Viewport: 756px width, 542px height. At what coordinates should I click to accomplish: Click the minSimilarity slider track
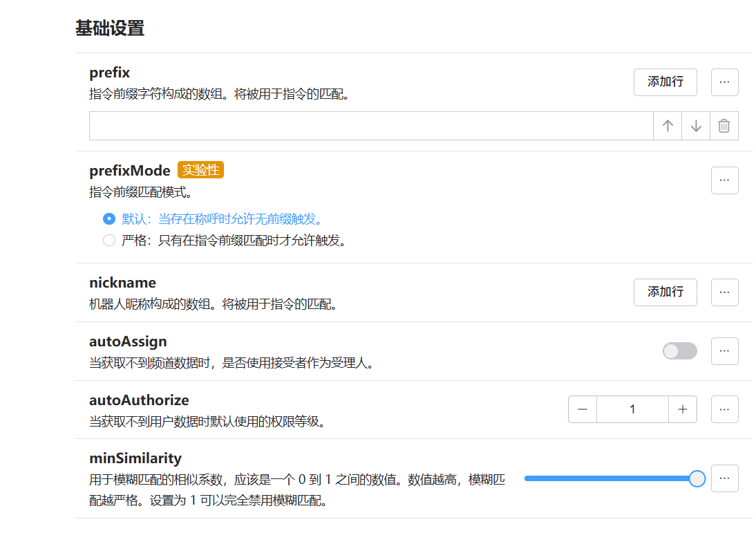[x=610, y=478]
